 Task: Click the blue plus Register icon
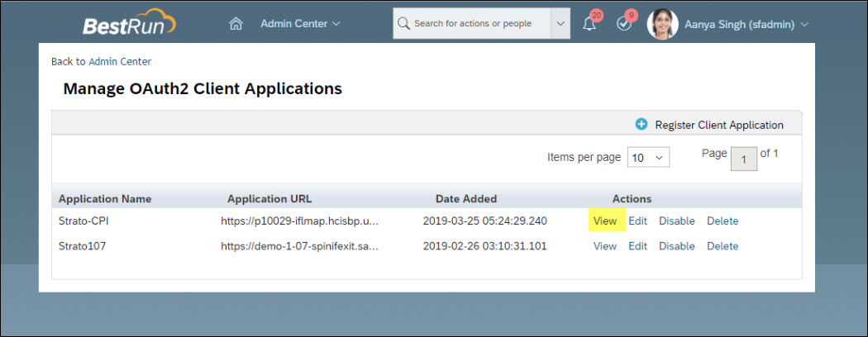641,125
